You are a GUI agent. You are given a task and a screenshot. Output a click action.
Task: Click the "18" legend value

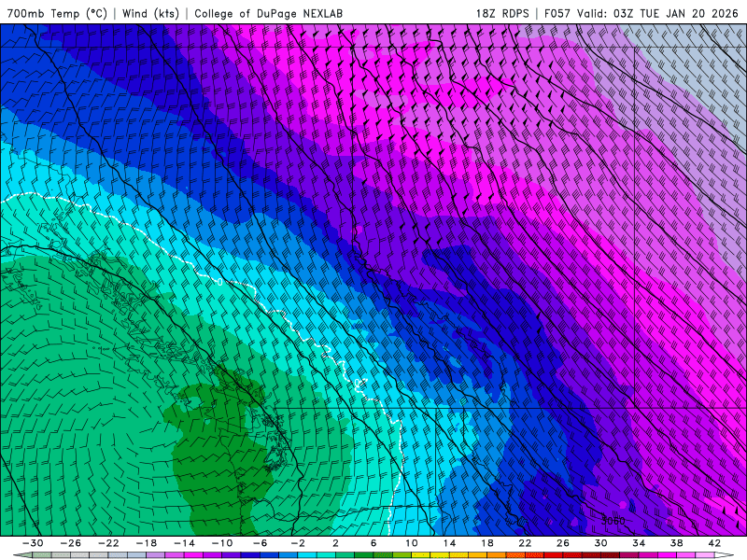(x=487, y=543)
